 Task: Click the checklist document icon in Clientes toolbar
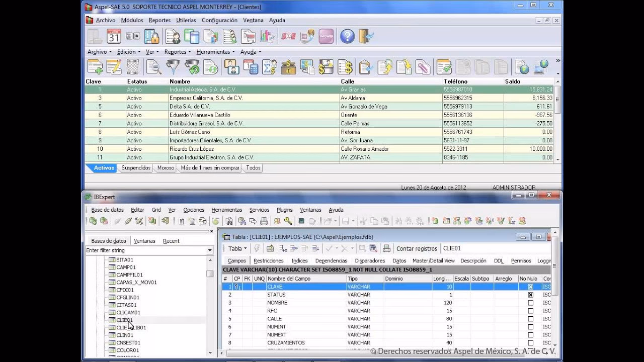444,66
